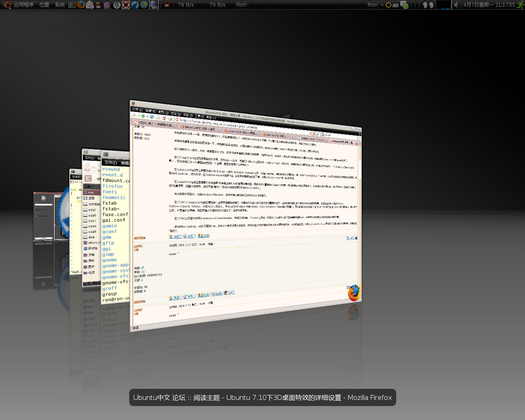525x420 pixels.
Task: Click the red telephone network monitor icon
Action: (167, 5)
